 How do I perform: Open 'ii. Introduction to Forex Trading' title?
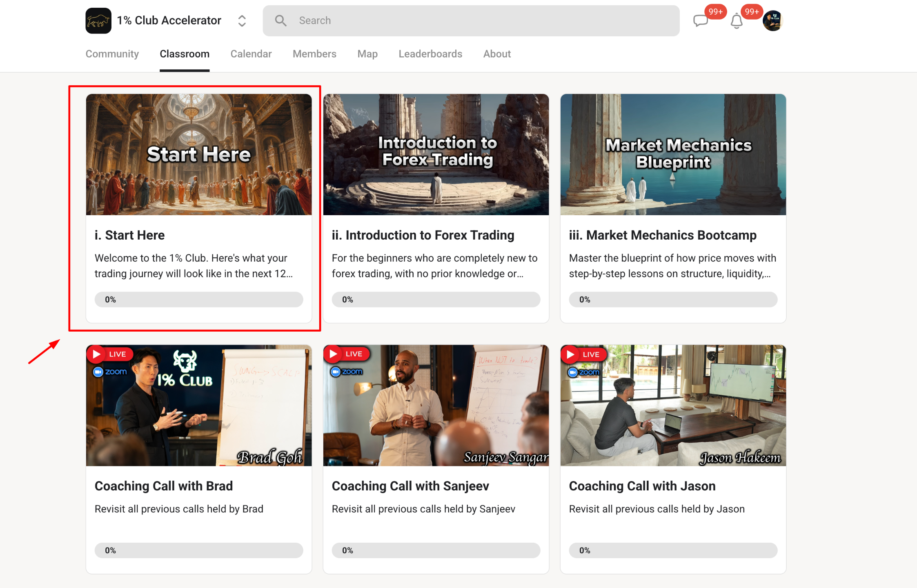click(x=423, y=235)
